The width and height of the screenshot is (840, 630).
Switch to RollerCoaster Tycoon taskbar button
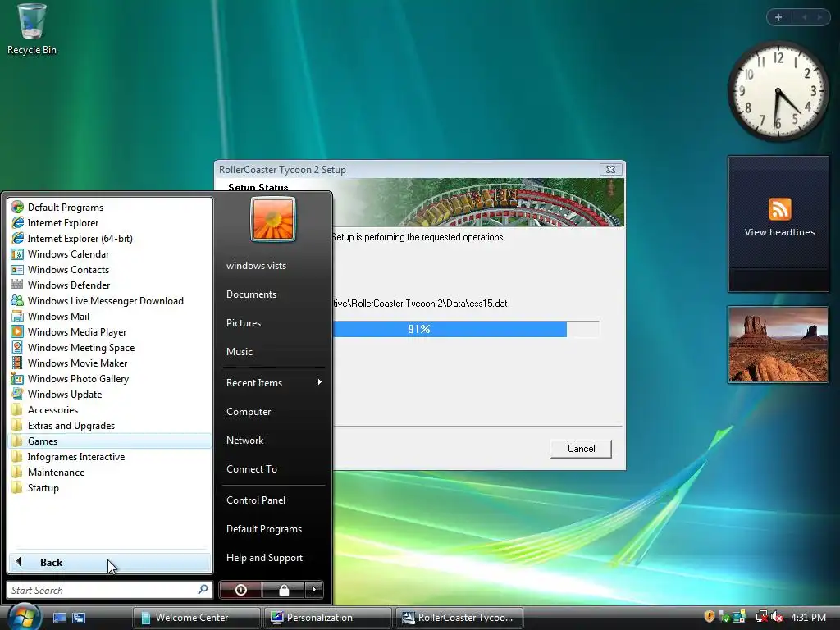tap(459, 617)
